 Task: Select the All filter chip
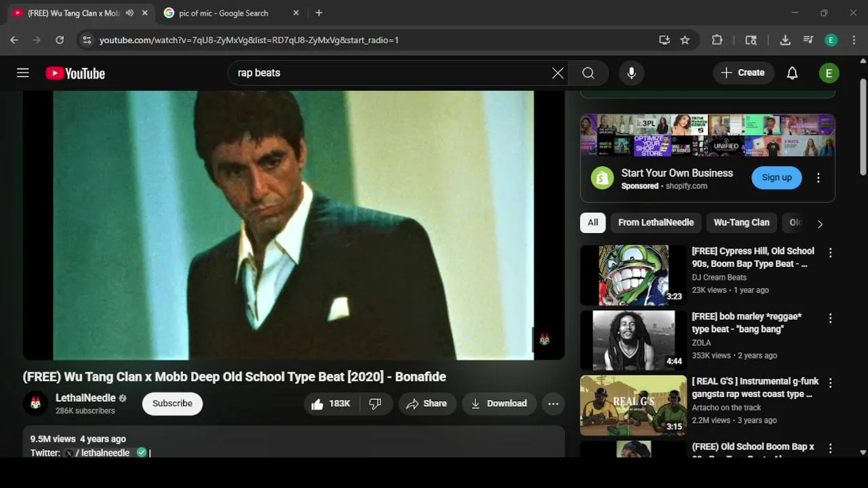pyautogui.click(x=593, y=222)
